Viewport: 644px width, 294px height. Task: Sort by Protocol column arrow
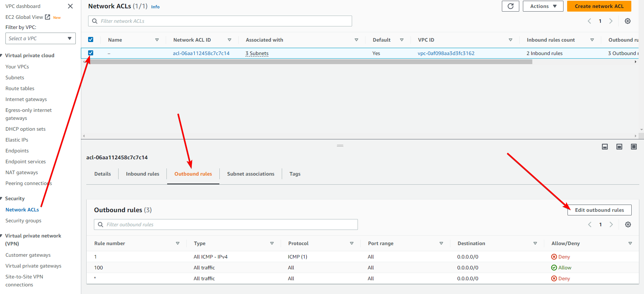[352, 243]
